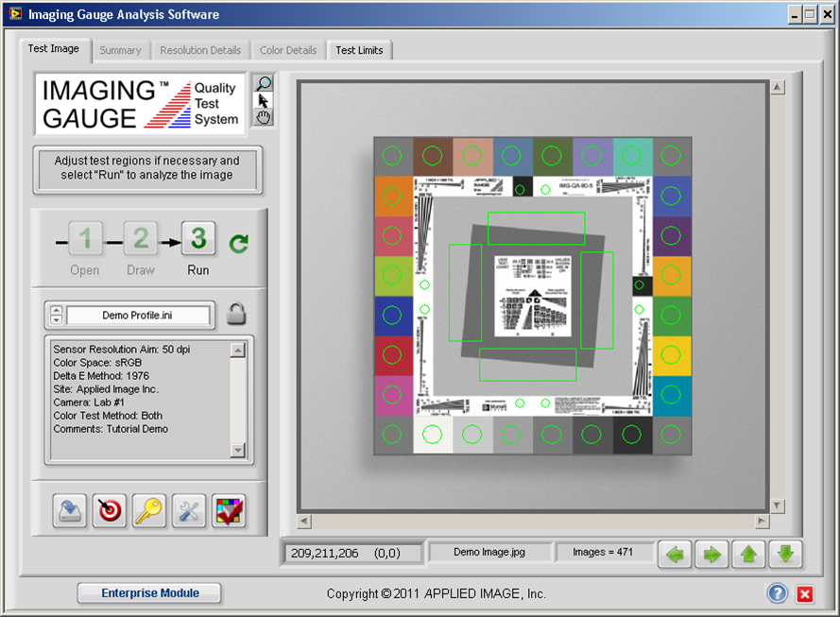
Task: Click the Enterprise Module button
Action: pos(150,592)
